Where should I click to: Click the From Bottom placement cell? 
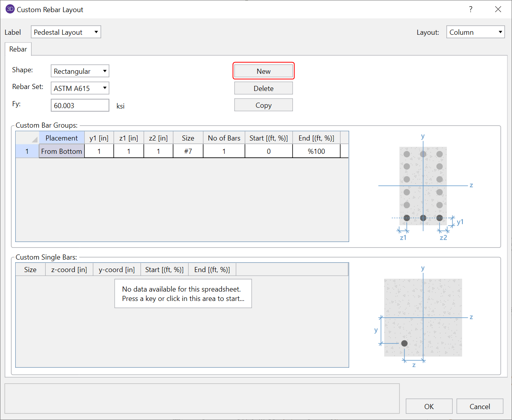click(x=62, y=151)
